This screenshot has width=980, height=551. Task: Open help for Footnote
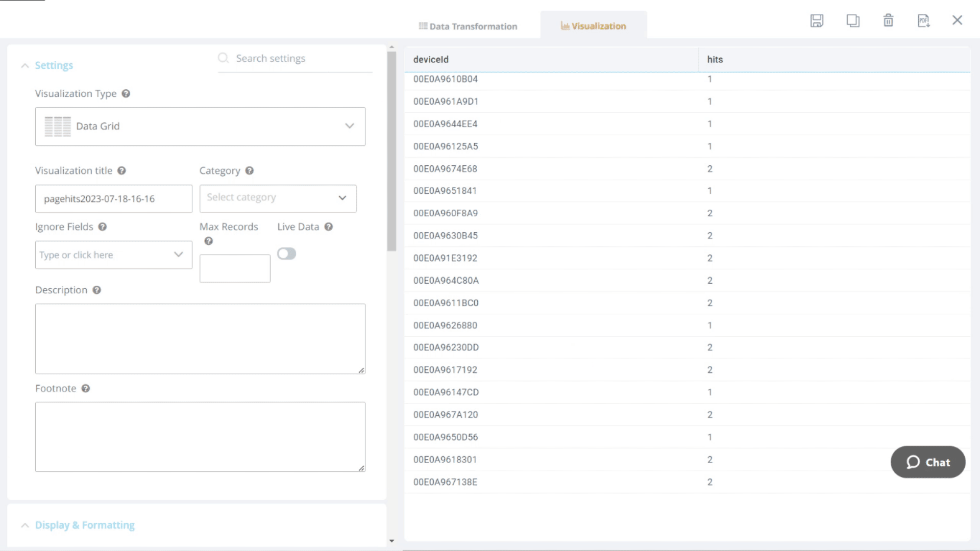pos(85,388)
